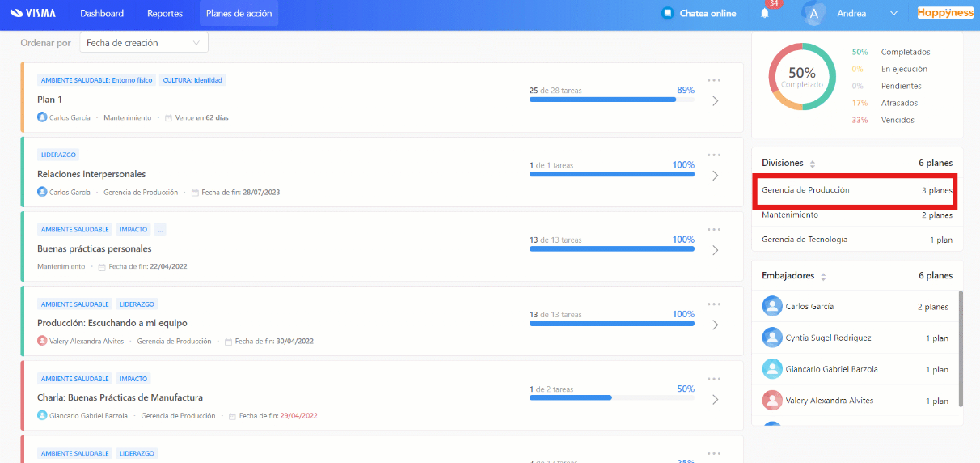
Task: Show hidden tags via the ... tag chip
Action: tap(160, 230)
